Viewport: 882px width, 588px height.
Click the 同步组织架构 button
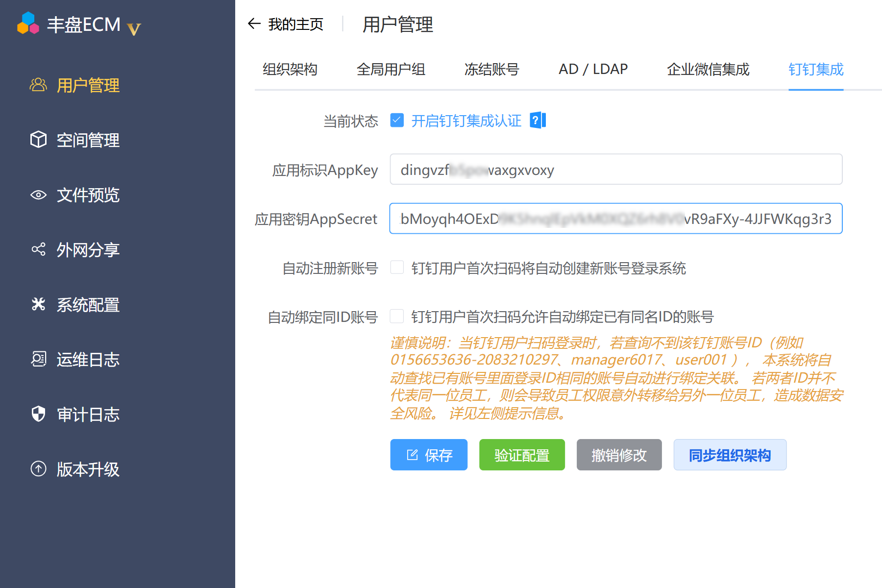(x=730, y=455)
